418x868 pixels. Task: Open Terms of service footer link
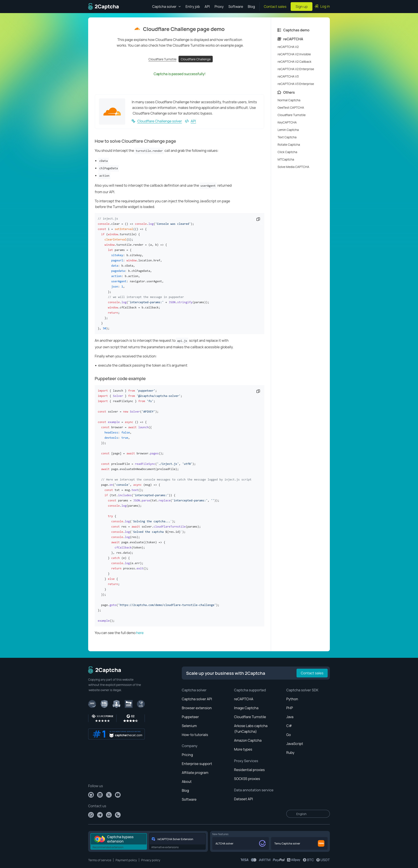tap(100, 860)
